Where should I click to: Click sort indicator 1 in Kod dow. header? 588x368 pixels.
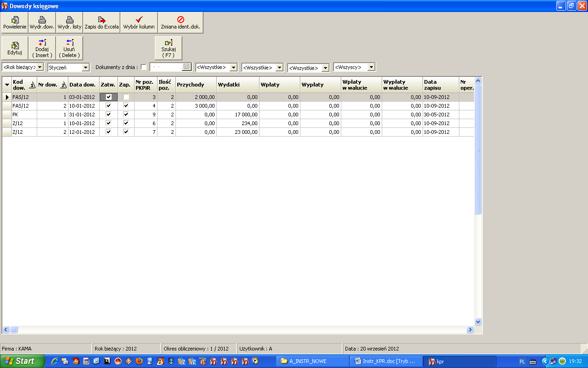click(32, 85)
